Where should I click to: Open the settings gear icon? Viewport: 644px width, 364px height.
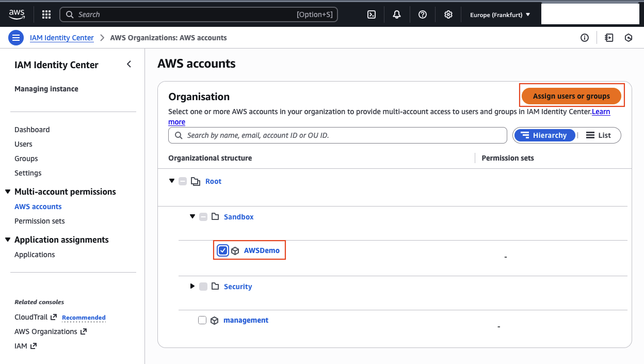click(x=448, y=14)
